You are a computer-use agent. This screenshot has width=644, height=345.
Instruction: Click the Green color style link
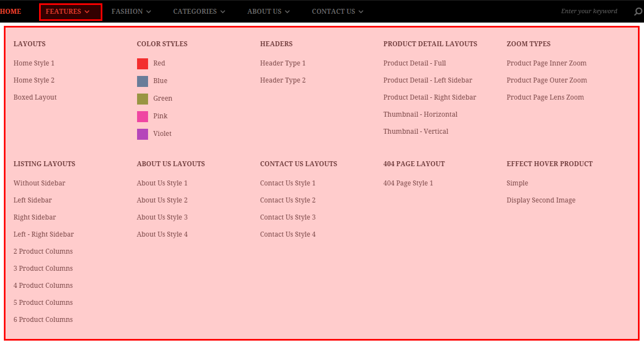pyautogui.click(x=162, y=98)
